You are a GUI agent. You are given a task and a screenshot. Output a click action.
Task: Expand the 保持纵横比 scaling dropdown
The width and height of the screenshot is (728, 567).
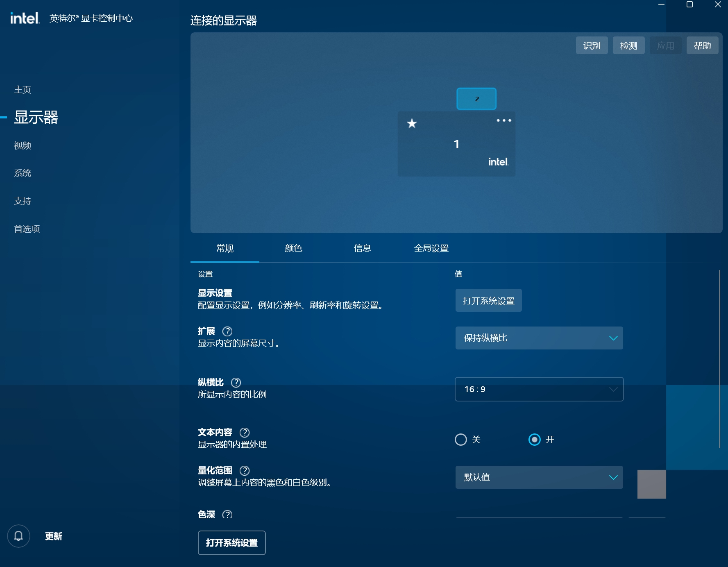point(539,338)
